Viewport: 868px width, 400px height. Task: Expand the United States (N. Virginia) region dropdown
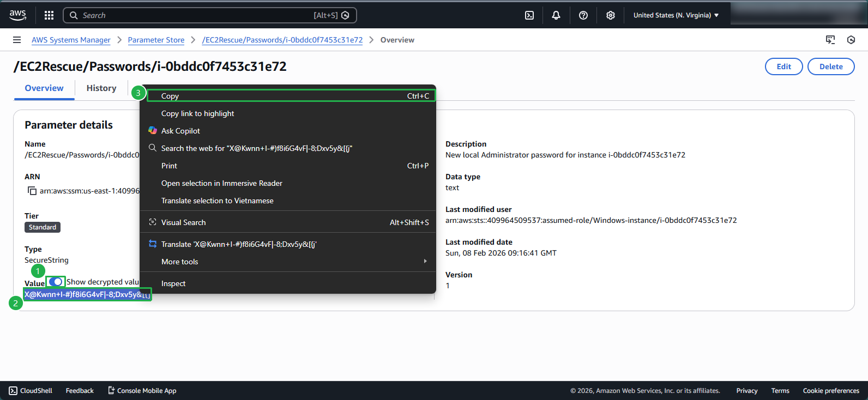click(676, 15)
